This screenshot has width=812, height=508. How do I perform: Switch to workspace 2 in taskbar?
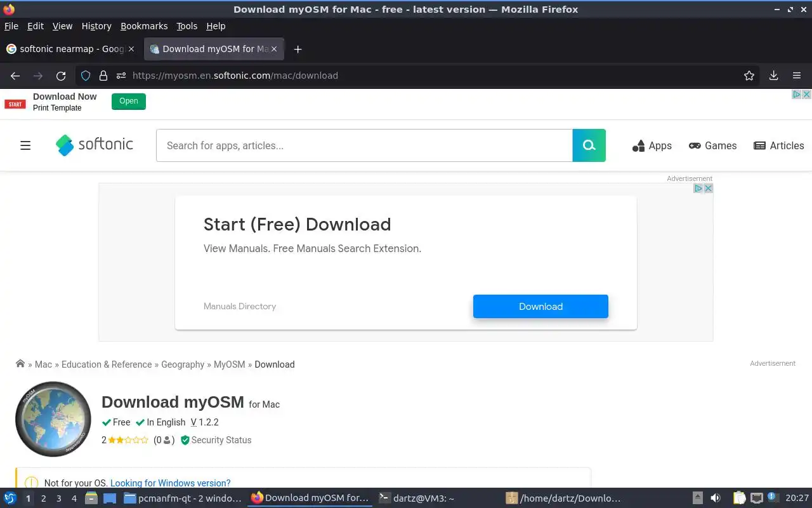pyautogui.click(x=44, y=498)
